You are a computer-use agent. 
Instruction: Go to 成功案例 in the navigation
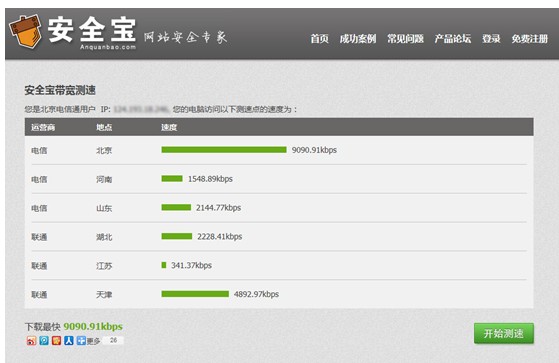coord(358,39)
